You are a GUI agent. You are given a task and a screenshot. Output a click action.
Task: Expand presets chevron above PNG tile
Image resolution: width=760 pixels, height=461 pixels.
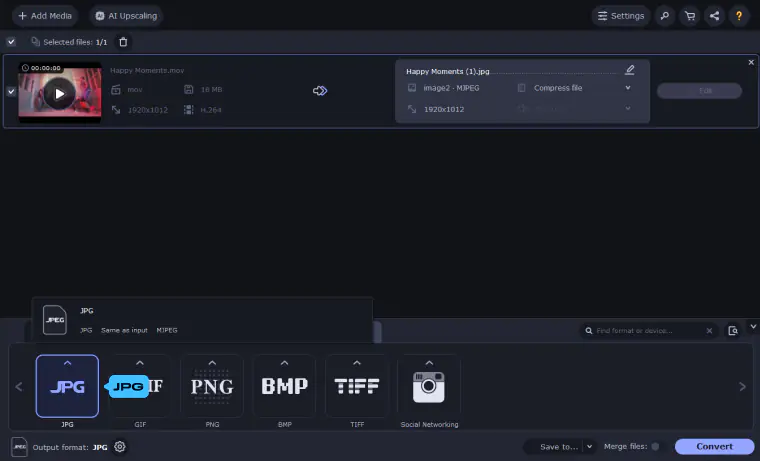point(212,363)
